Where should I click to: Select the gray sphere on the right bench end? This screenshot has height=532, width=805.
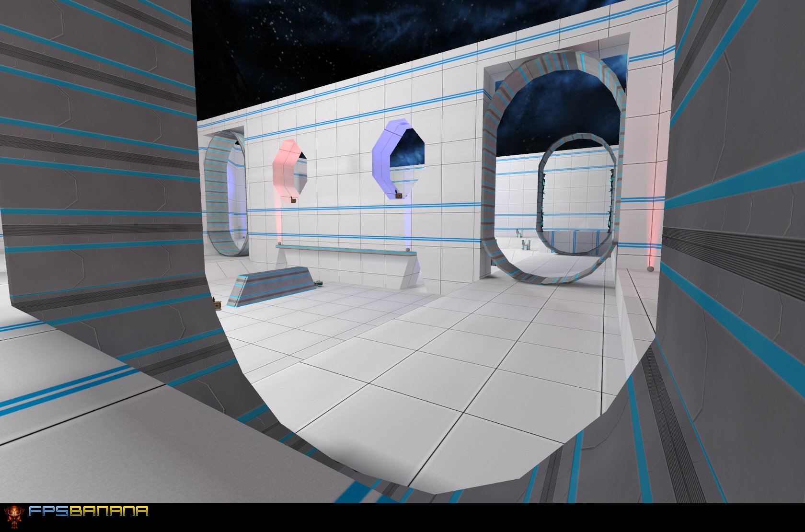(407, 249)
